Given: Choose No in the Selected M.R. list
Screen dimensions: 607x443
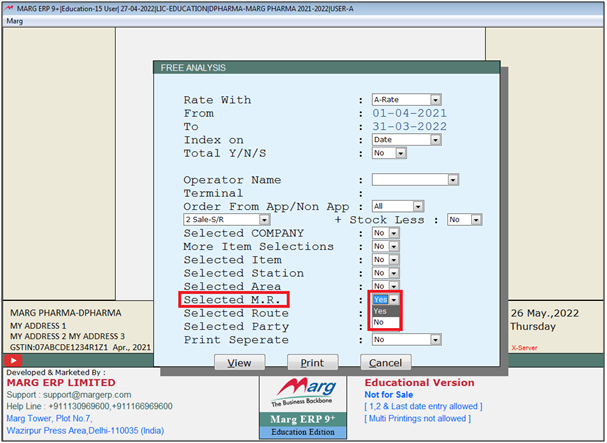Looking at the screenshot, I should pyautogui.click(x=386, y=322).
